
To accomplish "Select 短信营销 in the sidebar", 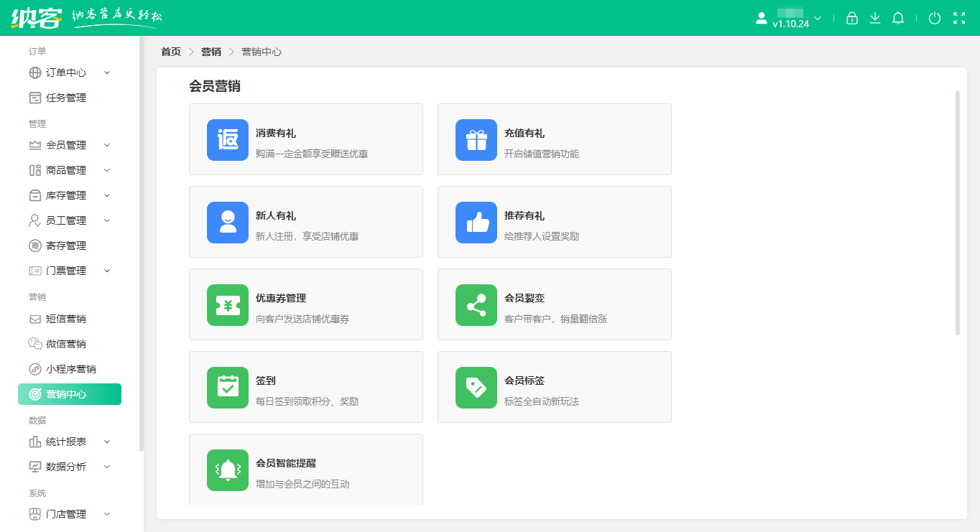I will (66, 319).
